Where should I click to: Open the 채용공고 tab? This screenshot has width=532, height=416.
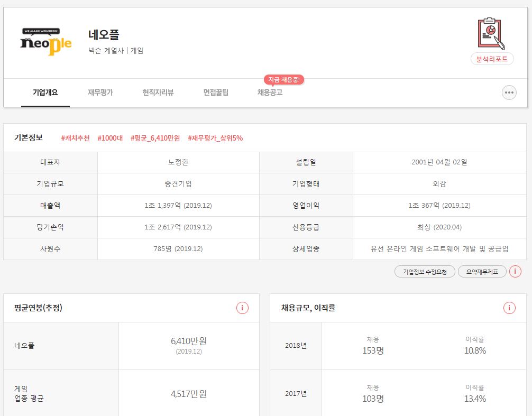pyautogui.click(x=270, y=92)
